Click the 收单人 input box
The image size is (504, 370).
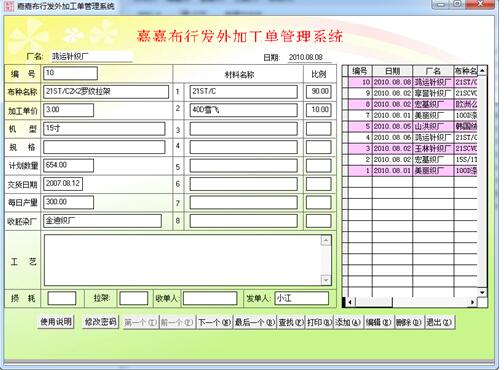coord(210,298)
